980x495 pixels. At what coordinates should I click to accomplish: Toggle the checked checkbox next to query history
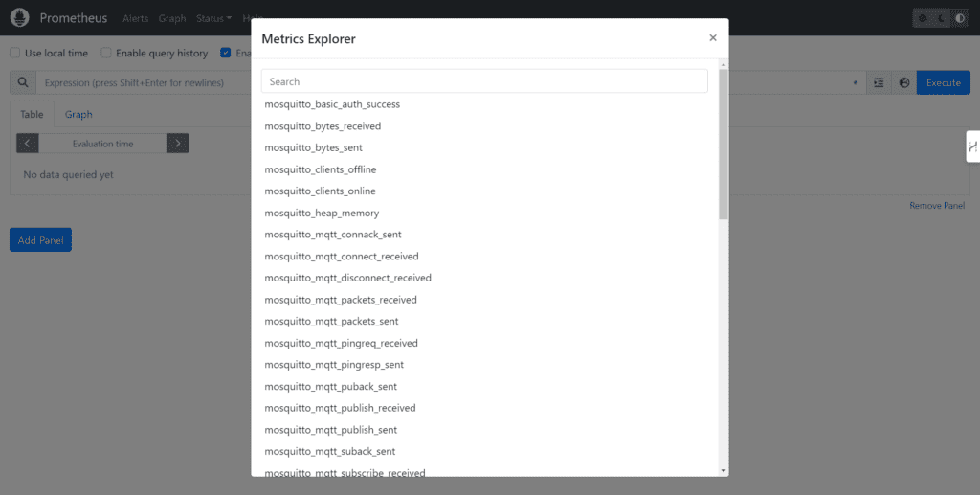pos(226,53)
